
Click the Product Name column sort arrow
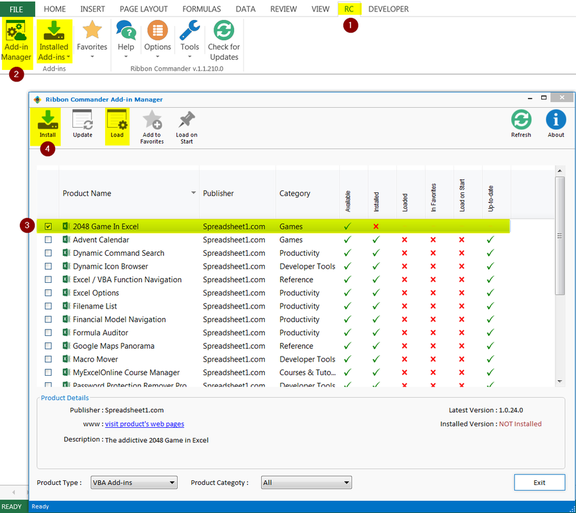(x=193, y=193)
